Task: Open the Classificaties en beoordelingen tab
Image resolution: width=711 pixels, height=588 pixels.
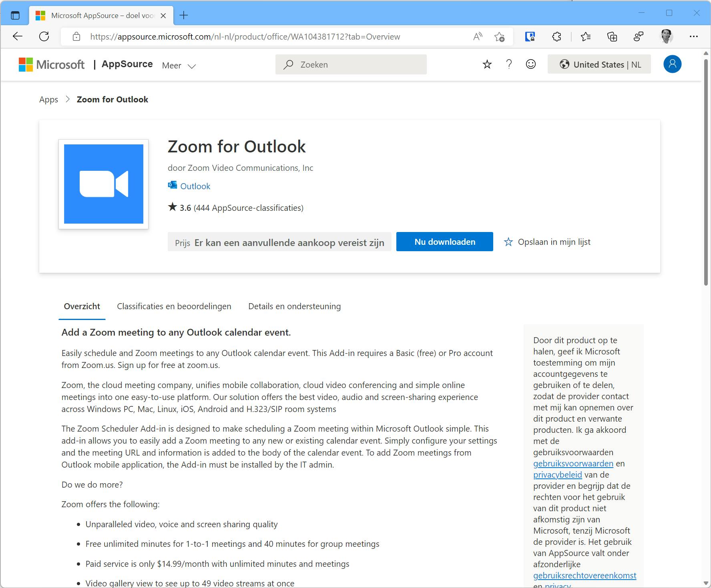Action: pyautogui.click(x=174, y=306)
